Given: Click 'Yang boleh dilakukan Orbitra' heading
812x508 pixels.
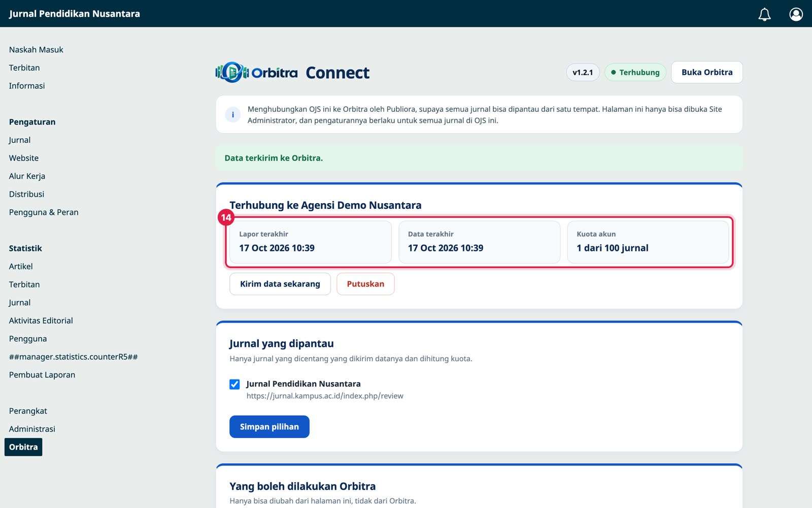Looking at the screenshot, I should point(302,486).
